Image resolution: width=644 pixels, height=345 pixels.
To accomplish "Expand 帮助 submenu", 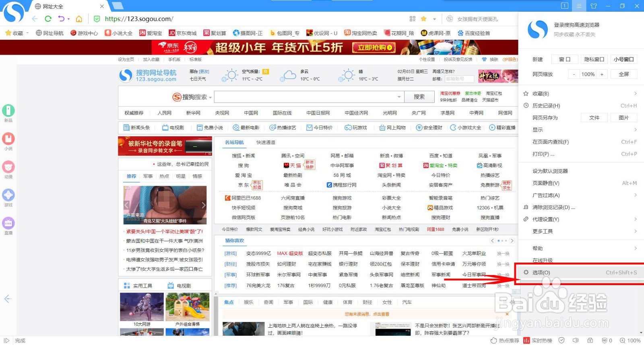I will click(636, 248).
